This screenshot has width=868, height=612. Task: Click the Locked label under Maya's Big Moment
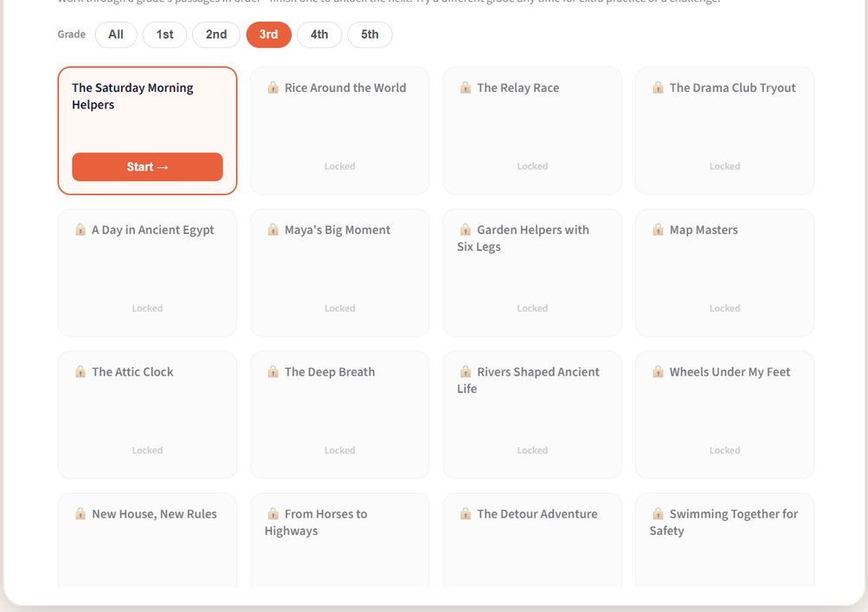point(340,308)
